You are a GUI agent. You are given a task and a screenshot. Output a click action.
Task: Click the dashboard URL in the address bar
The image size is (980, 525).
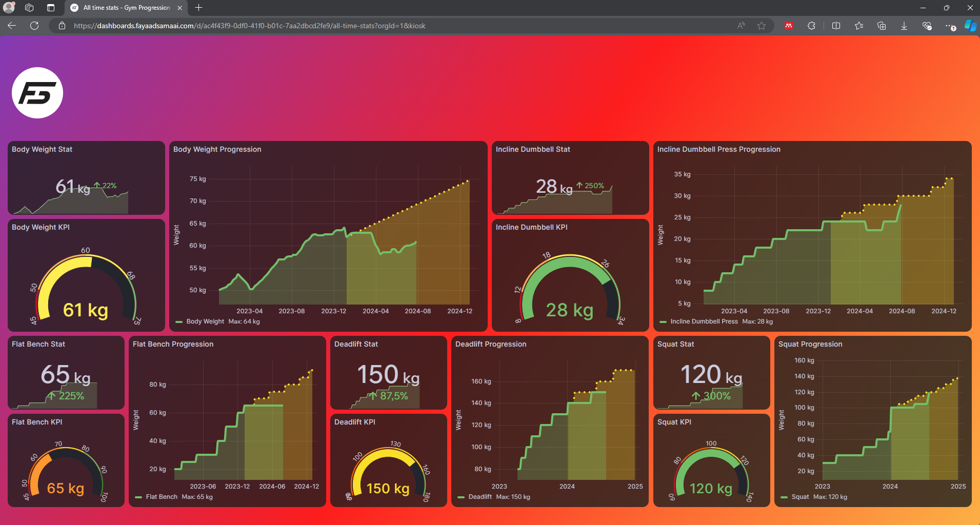point(249,26)
